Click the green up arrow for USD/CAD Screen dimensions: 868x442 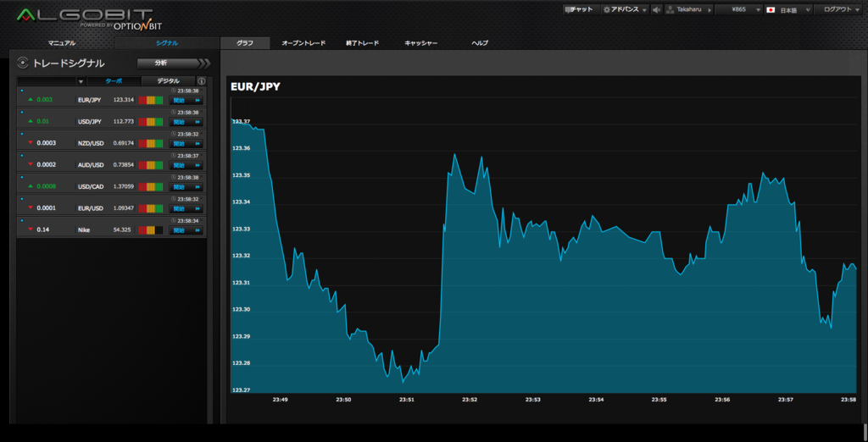click(31, 186)
